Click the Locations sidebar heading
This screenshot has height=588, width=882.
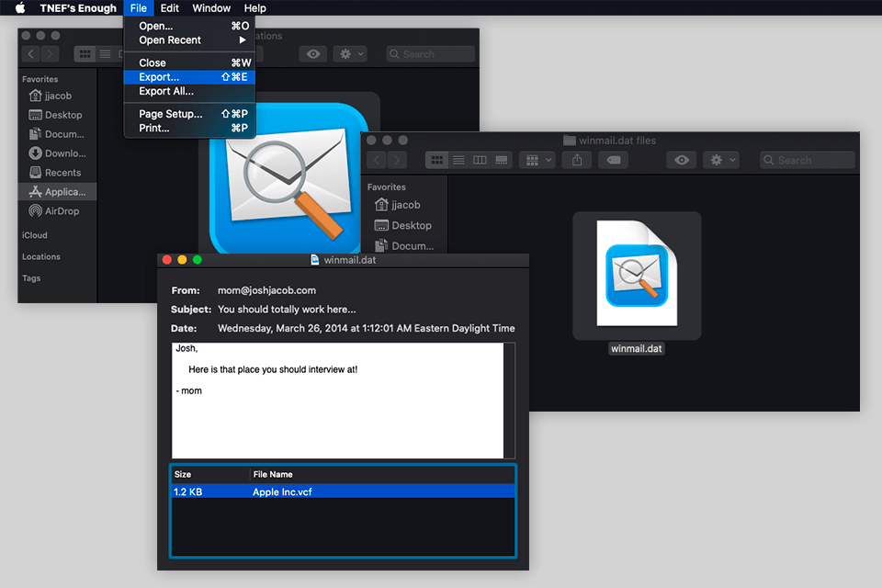pos(41,256)
